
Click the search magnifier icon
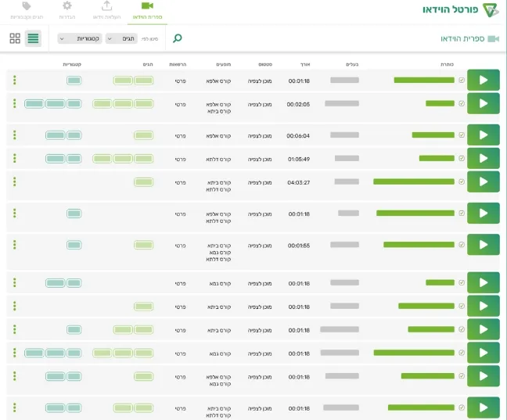[178, 38]
